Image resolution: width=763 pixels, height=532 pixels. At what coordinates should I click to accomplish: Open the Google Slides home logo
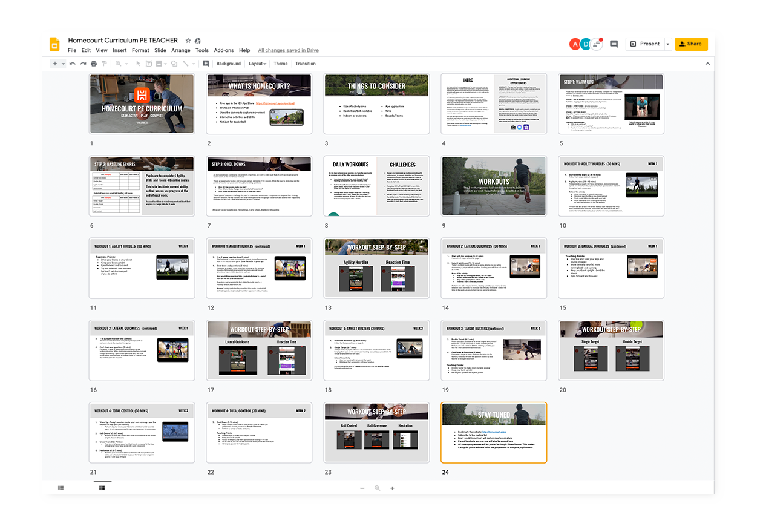point(54,44)
